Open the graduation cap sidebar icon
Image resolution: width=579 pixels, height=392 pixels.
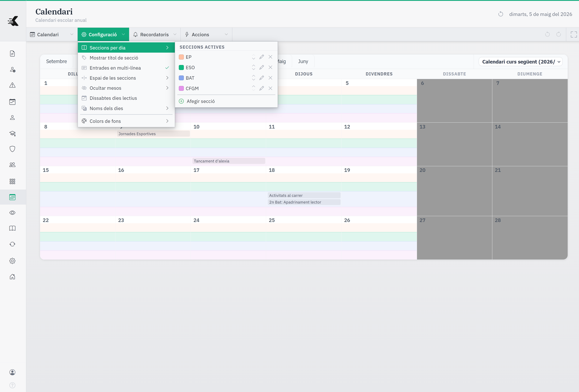12,133
